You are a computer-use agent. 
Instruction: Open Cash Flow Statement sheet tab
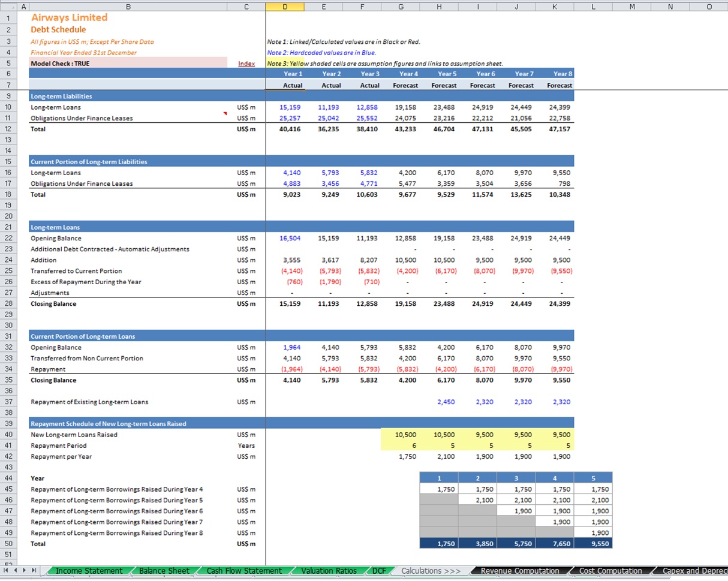point(244,571)
